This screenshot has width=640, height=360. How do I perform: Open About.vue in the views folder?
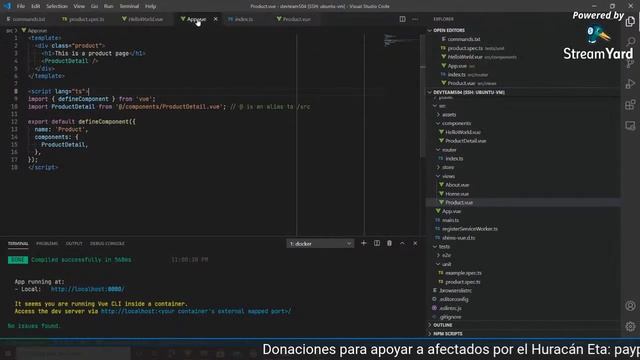click(x=457, y=185)
